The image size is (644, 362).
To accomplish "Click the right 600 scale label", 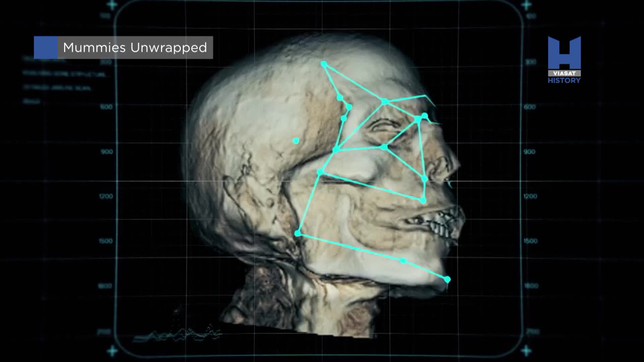I will pos(530,107).
